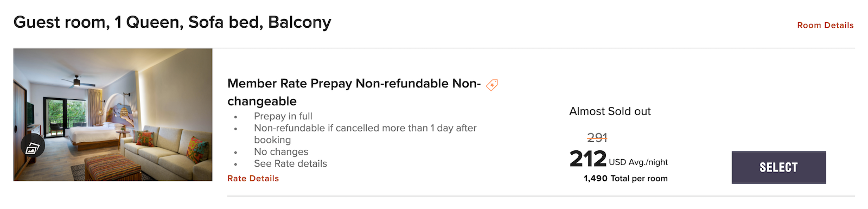The width and height of the screenshot is (868, 209).
Task: Open the Room Details link
Action: (x=825, y=26)
